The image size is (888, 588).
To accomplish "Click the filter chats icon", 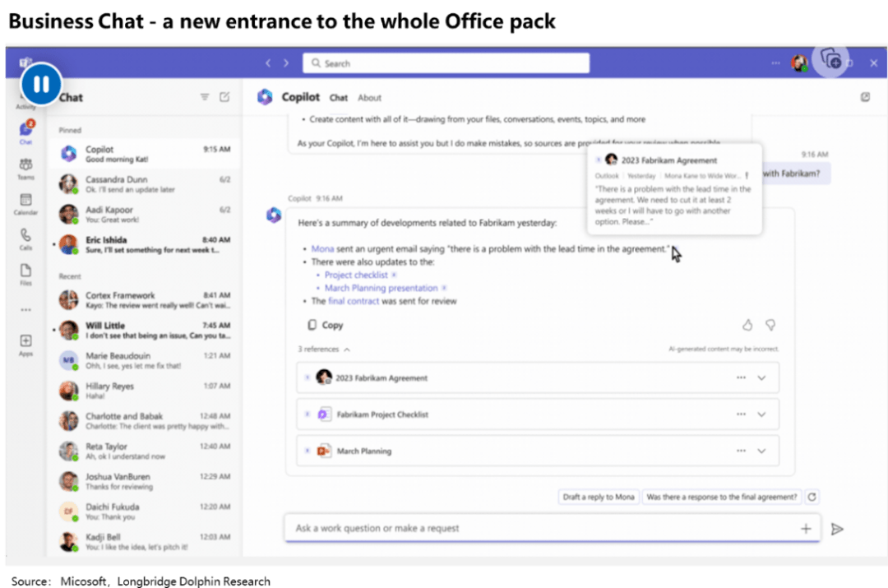I will point(205,97).
